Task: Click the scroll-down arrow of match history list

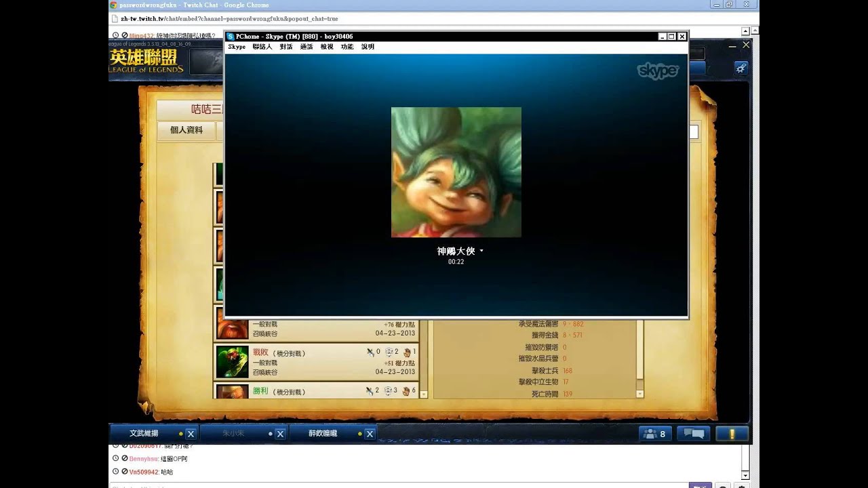Action: coord(424,394)
